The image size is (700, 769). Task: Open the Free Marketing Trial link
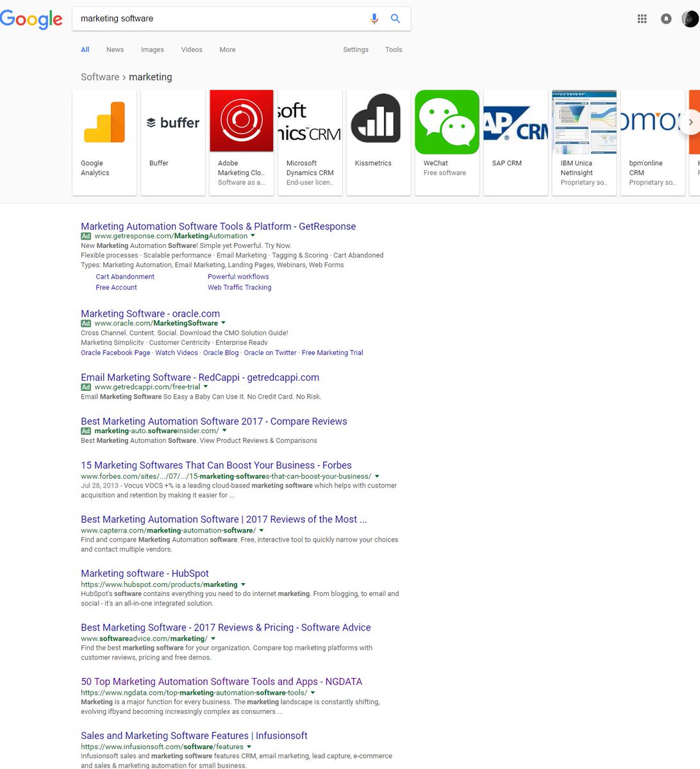coord(332,352)
